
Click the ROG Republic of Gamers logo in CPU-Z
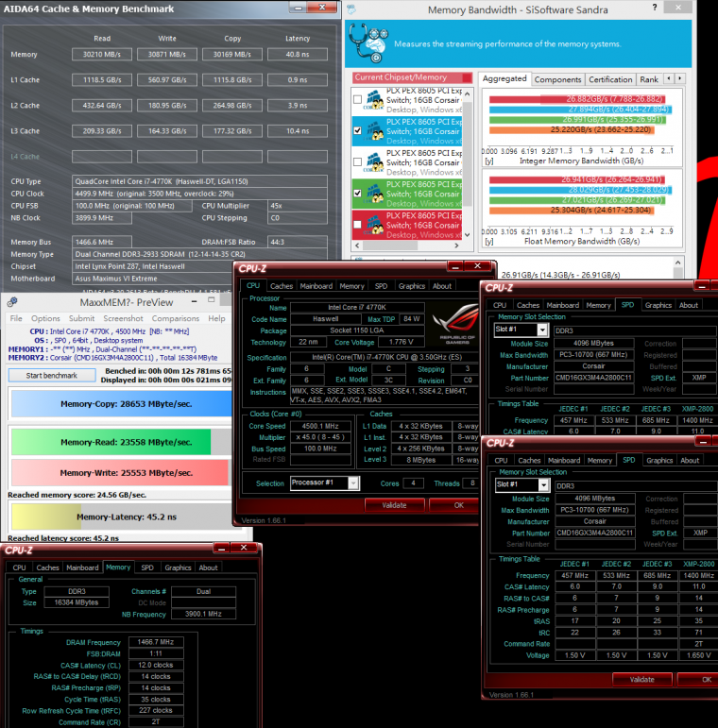(454, 324)
